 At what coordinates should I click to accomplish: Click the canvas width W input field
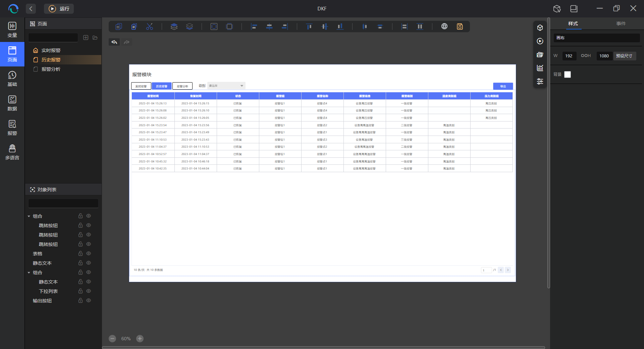pyautogui.click(x=569, y=56)
